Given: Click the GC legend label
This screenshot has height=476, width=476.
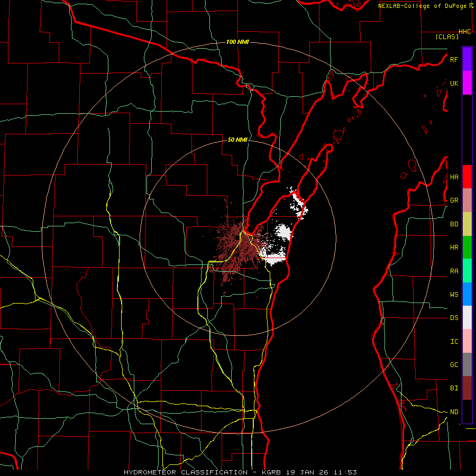Looking at the screenshot, I should click(454, 365).
